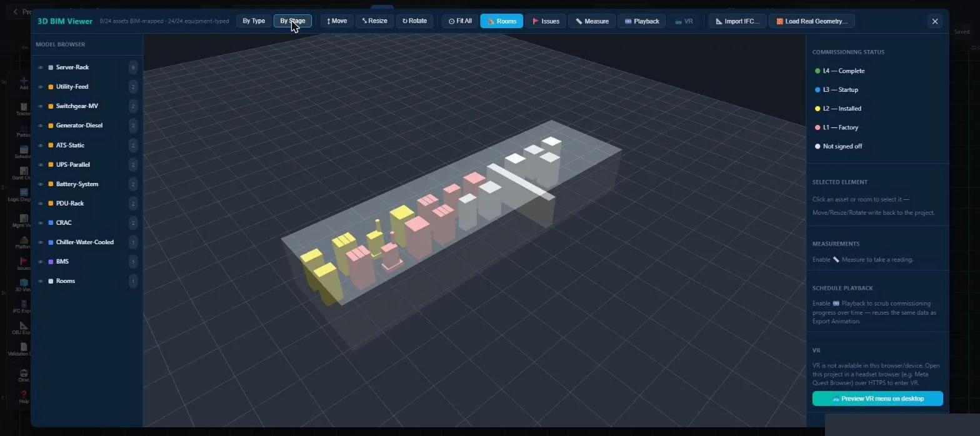
Task: Click Selected Element section heading
Action: pyautogui.click(x=840, y=182)
